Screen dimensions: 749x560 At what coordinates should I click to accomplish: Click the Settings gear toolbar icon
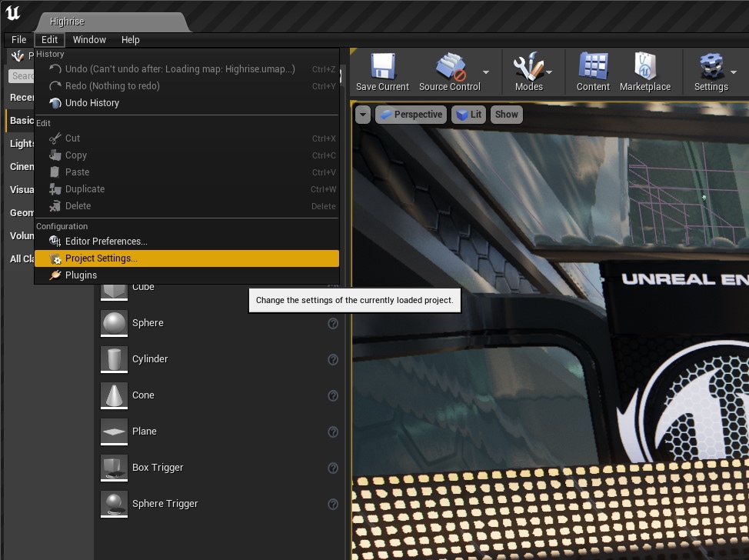pyautogui.click(x=711, y=68)
